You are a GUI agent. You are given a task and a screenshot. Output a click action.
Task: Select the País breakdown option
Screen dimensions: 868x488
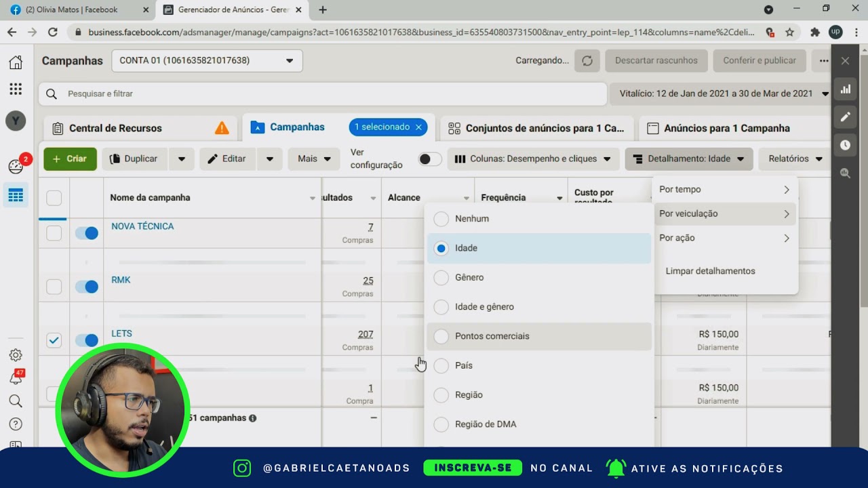pos(539,365)
